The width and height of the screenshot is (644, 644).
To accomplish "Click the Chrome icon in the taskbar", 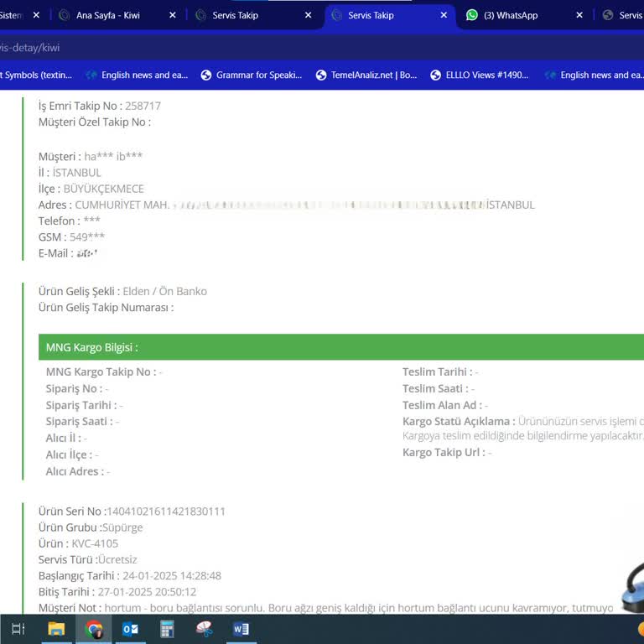I will (94, 629).
